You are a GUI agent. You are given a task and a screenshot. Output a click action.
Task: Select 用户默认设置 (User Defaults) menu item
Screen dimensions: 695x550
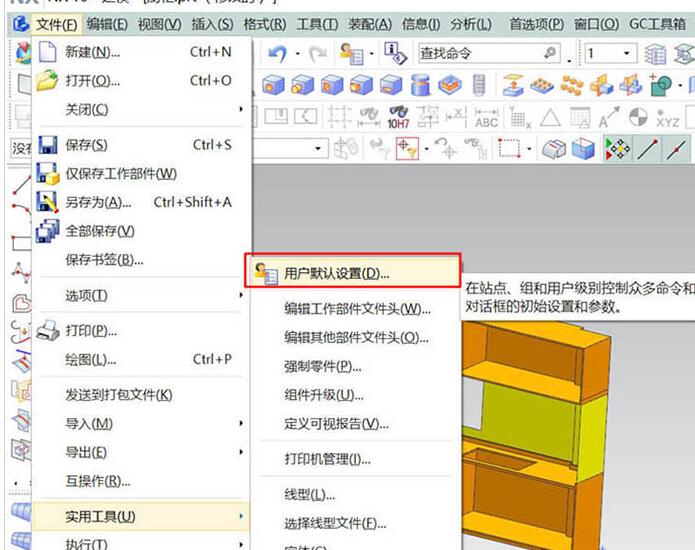point(337,272)
